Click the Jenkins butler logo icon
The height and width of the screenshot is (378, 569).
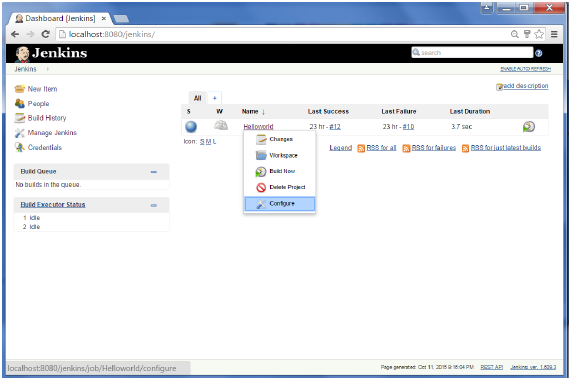(x=22, y=54)
